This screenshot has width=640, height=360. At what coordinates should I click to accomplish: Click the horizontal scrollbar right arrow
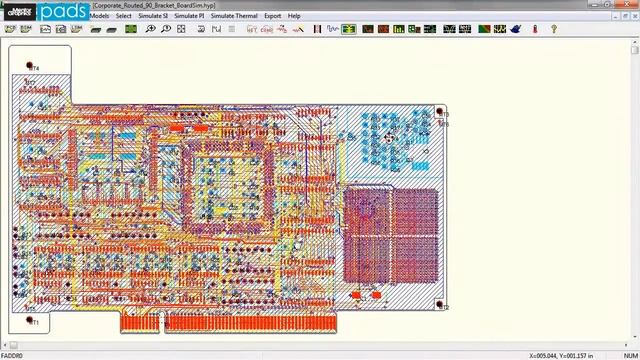pos(626,345)
